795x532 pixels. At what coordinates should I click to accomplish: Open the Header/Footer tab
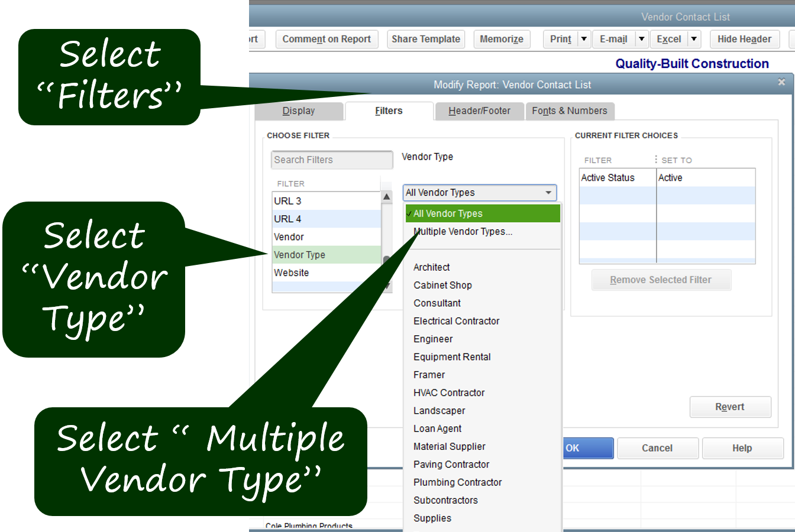pyautogui.click(x=479, y=111)
